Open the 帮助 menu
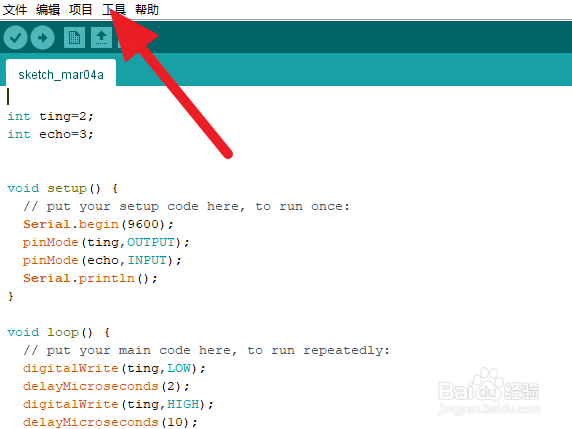The width and height of the screenshot is (572, 429). pyautogui.click(x=147, y=9)
